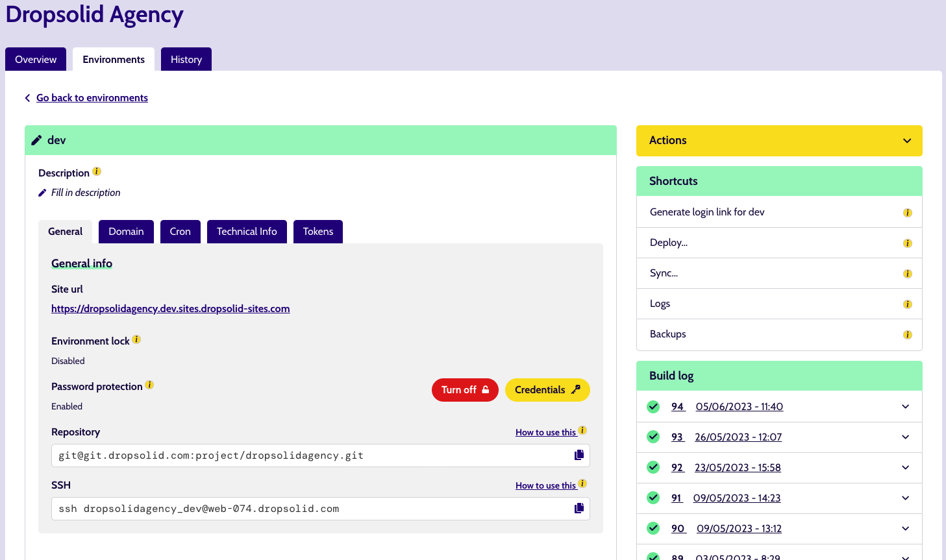Show info for Backups shortcut
This screenshot has height=560, width=946.
point(908,335)
